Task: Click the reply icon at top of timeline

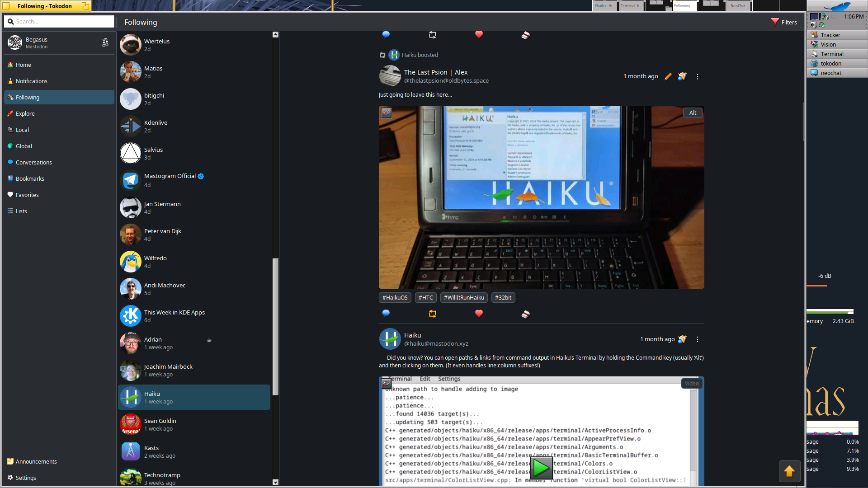Action: point(386,35)
